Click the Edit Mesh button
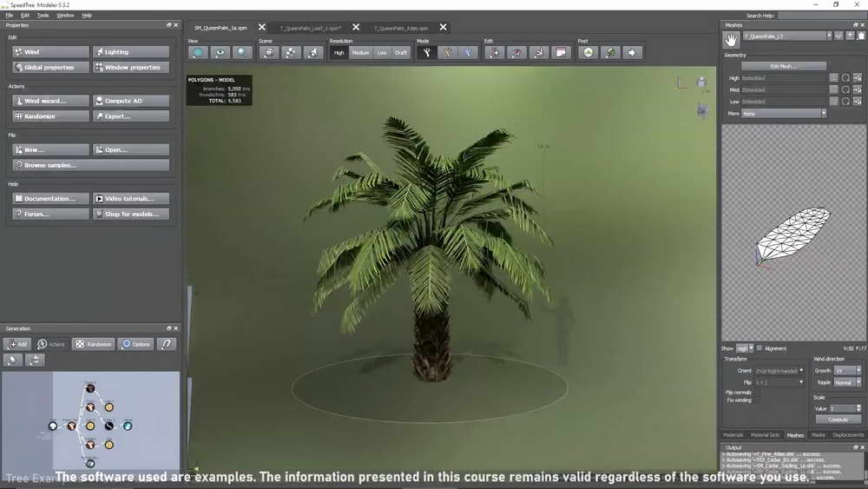Image resolution: width=868 pixels, height=489 pixels. (783, 66)
